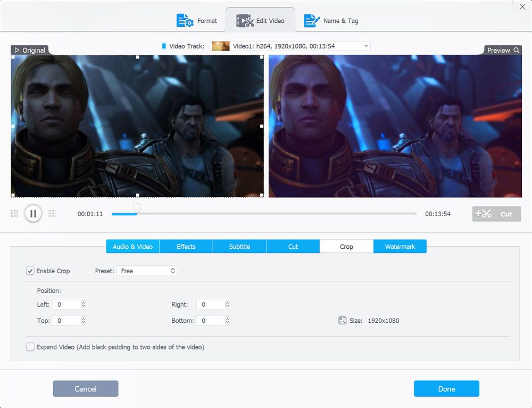Image resolution: width=532 pixels, height=408 pixels.
Task: Click the next frame dotted icon
Action: [x=52, y=214]
